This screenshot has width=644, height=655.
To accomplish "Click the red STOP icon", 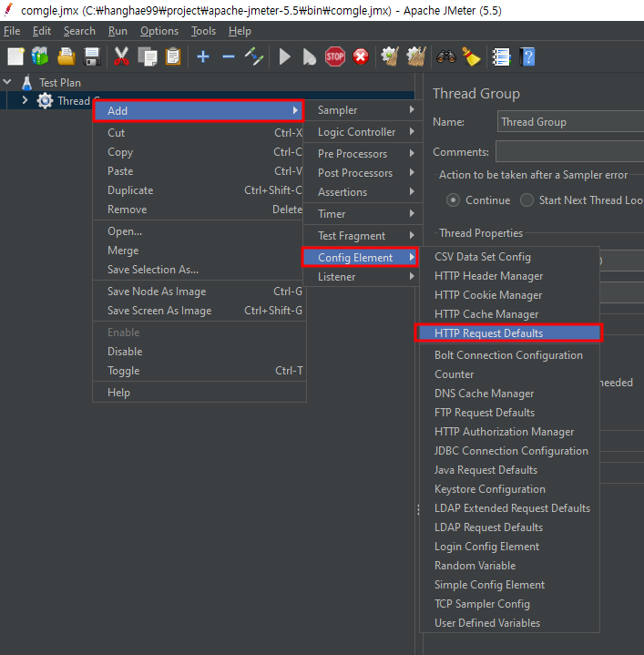I will (335, 56).
